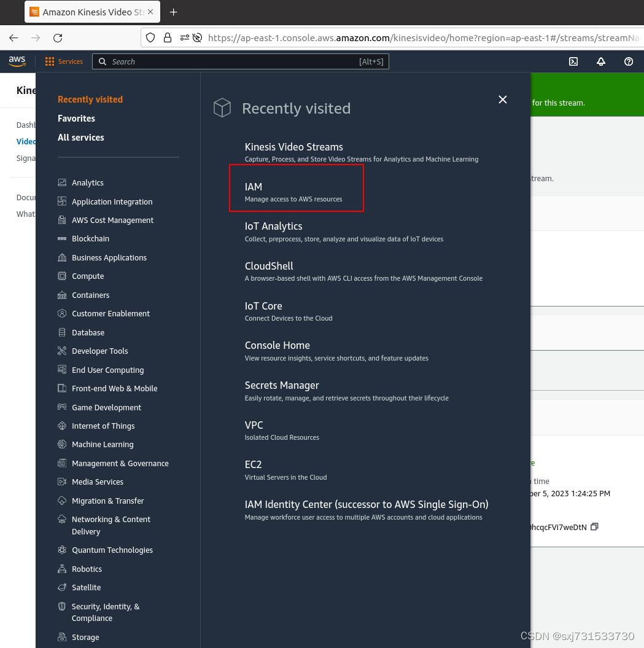The height and width of the screenshot is (648, 644).
Task: Click the tracking protection shield icon
Action: [151, 38]
